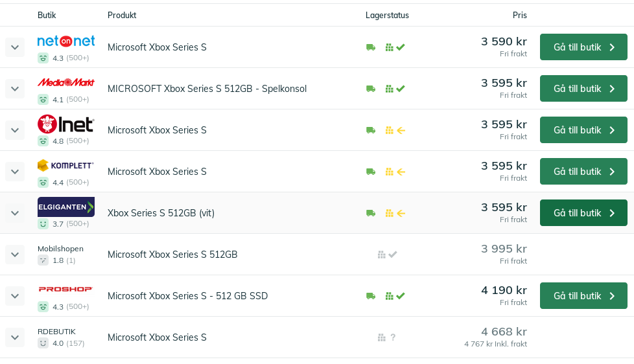This screenshot has height=364, width=634.
Task: Click the Elgiganten delivery truck icon
Action: click(371, 213)
